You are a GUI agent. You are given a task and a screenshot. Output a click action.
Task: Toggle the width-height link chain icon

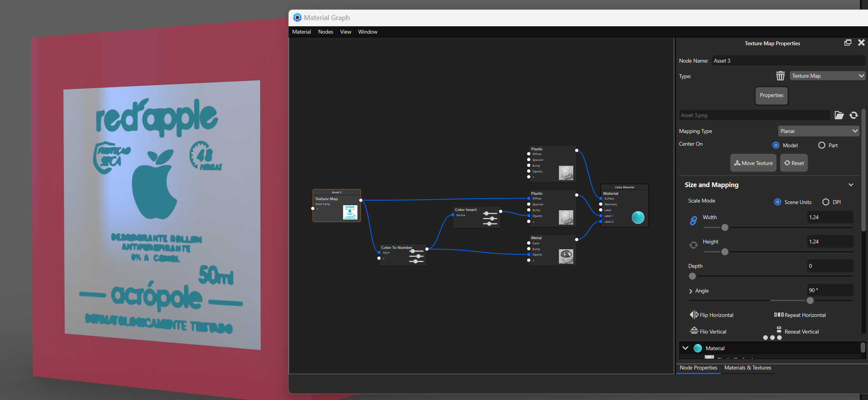point(693,220)
